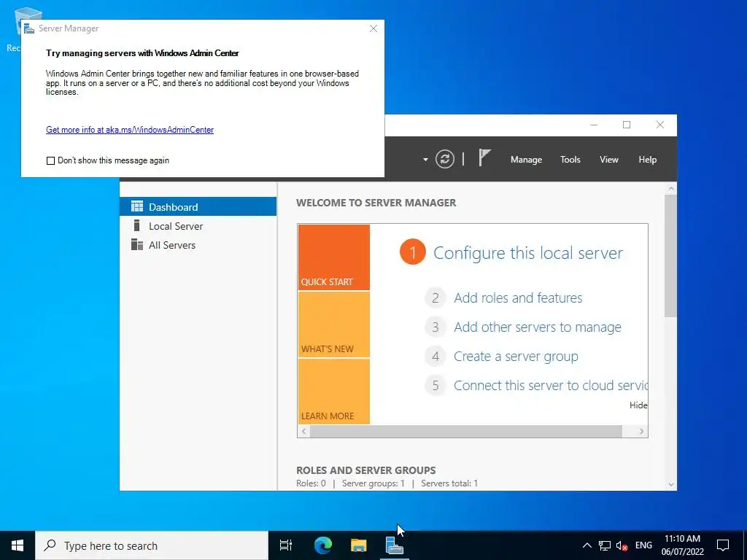747x560 pixels.
Task: Open the Windows Start menu
Action: pyautogui.click(x=18, y=545)
